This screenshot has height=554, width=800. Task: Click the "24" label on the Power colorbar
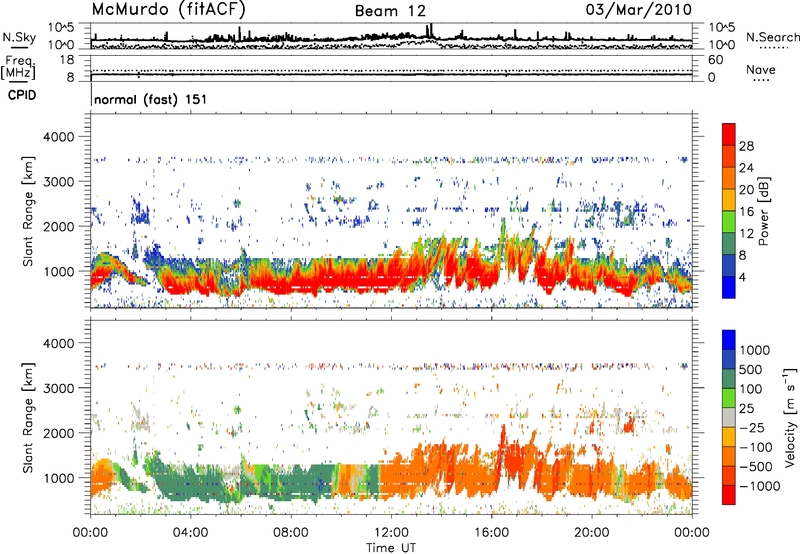746,168
